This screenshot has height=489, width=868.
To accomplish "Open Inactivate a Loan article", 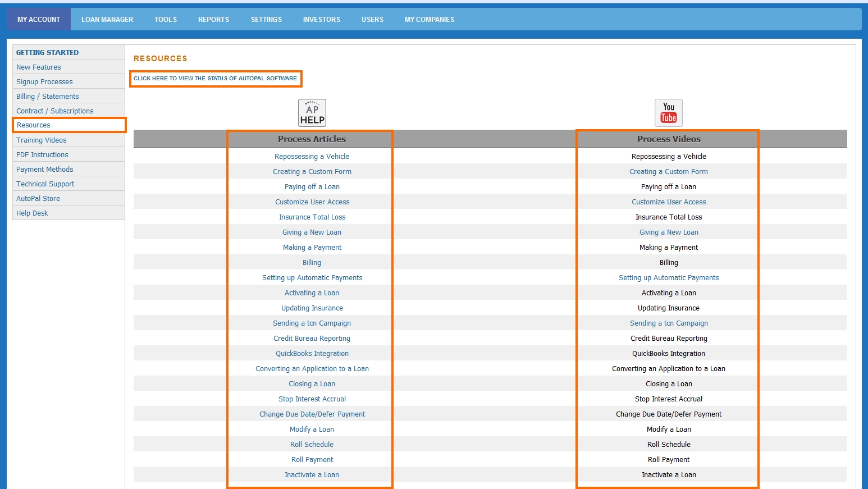I will [312, 475].
